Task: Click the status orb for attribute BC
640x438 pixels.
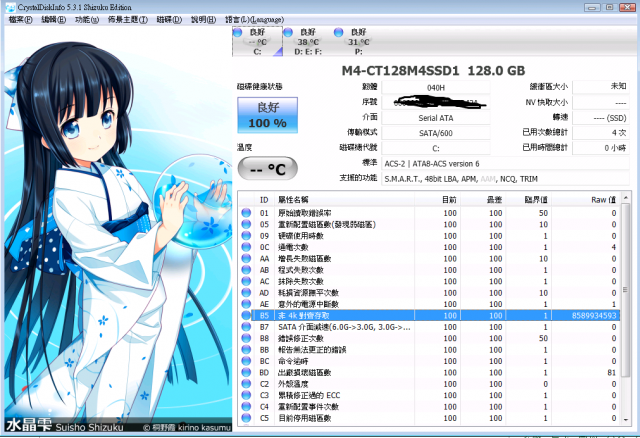Action: click(x=246, y=361)
